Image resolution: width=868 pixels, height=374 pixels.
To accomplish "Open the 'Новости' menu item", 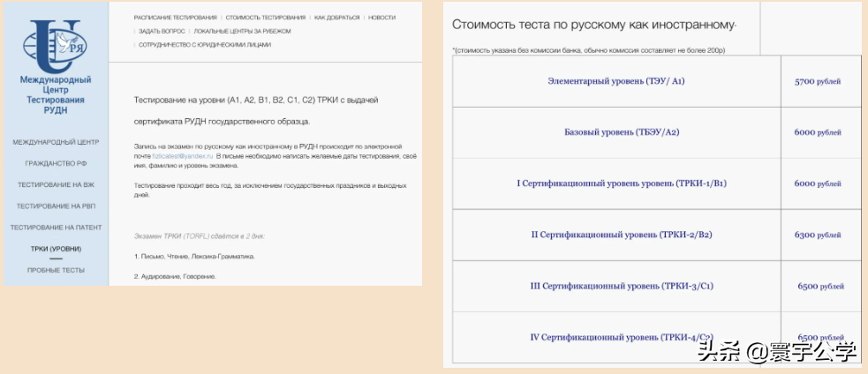I will click(381, 18).
